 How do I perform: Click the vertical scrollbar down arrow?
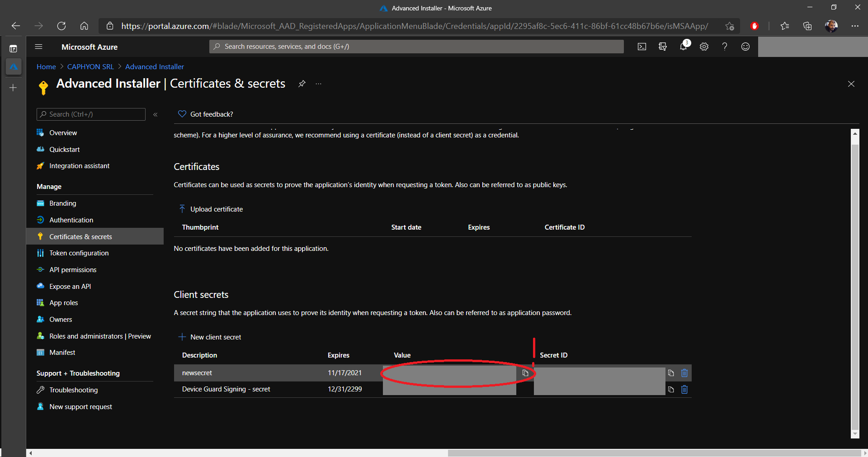(x=855, y=434)
